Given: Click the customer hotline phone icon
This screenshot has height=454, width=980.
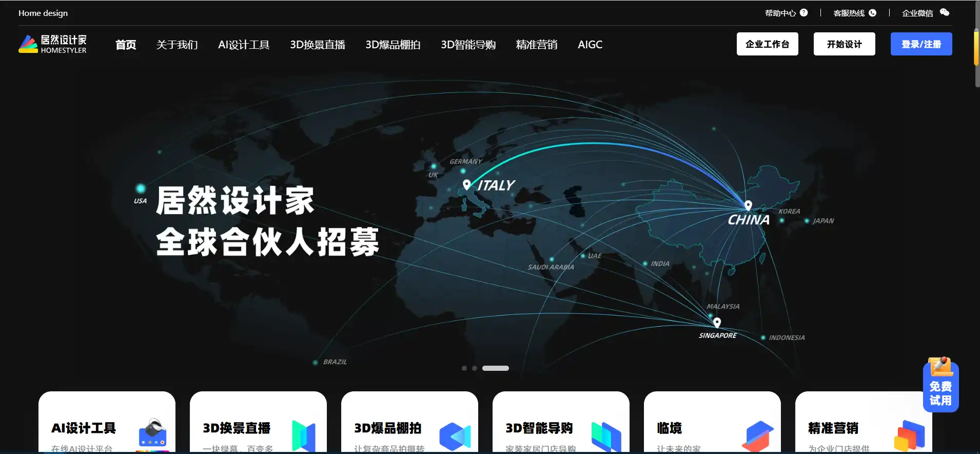Looking at the screenshot, I should 873,13.
